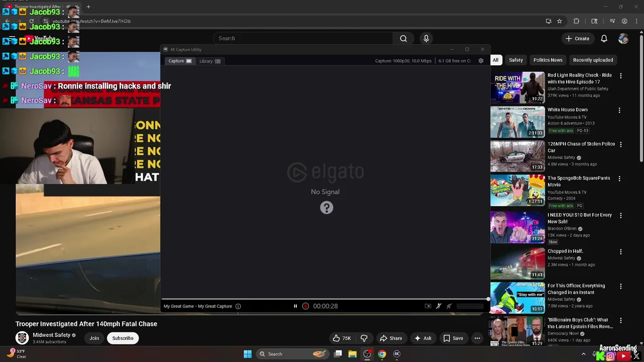
Task: Open more options for Red Light Reality Check
Action: tap(620, 76)
